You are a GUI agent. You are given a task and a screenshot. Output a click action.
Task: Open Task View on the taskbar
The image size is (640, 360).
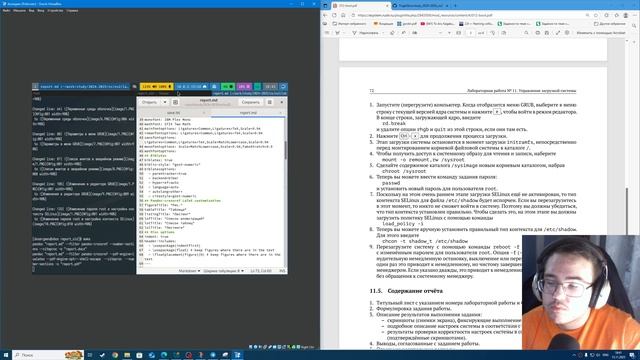pos(90,355)
